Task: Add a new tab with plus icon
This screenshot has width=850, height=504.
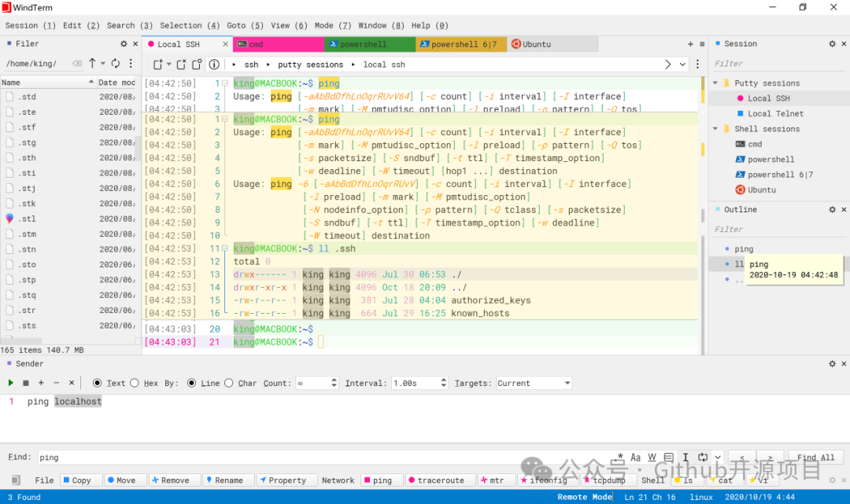Action: click(x=690, y=44)
